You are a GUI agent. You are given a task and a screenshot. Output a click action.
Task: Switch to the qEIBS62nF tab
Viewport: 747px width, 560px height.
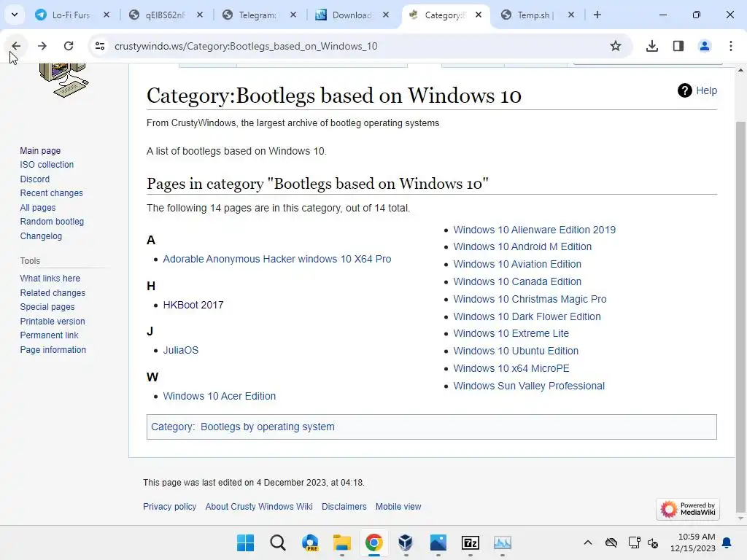click(165, 15)
